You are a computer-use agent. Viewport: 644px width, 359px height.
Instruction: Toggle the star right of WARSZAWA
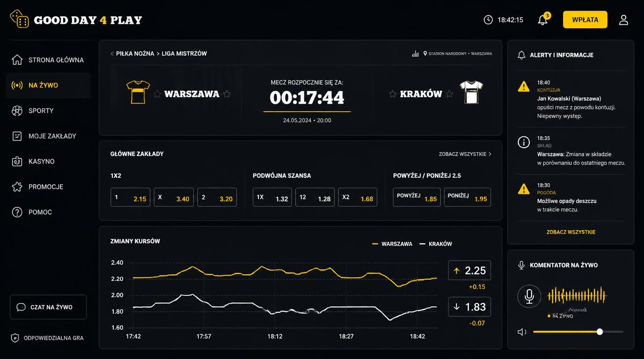227,94
